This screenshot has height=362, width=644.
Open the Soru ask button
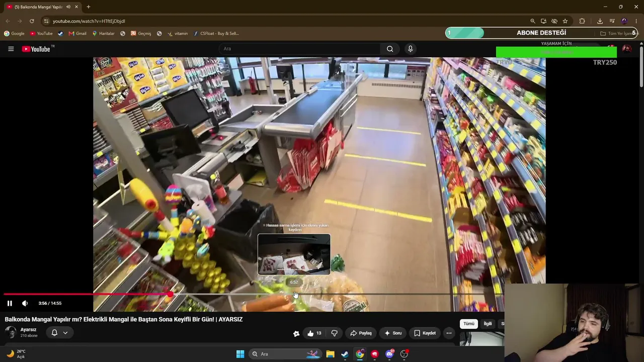point(393,333)
